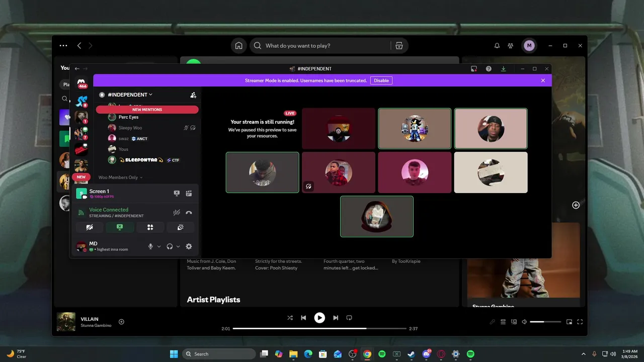
Task: Open Spotify profile avatar M
Action: click(529, 46)
